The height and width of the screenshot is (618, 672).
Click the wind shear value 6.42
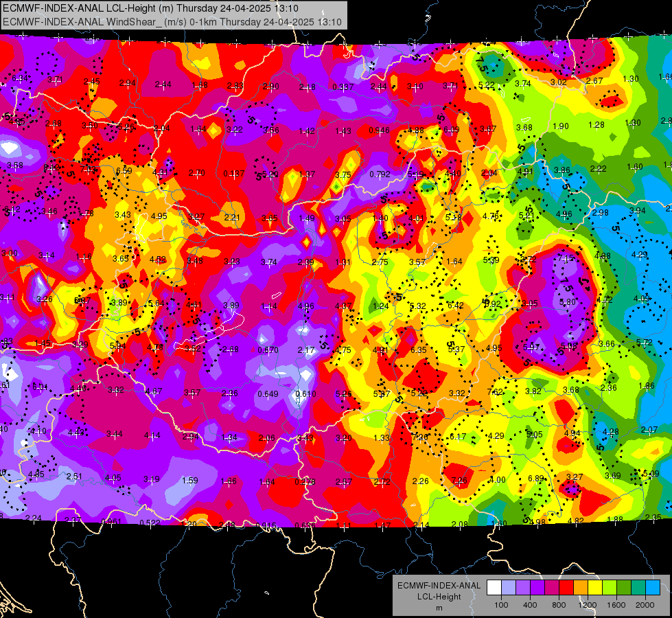[456, 305]
